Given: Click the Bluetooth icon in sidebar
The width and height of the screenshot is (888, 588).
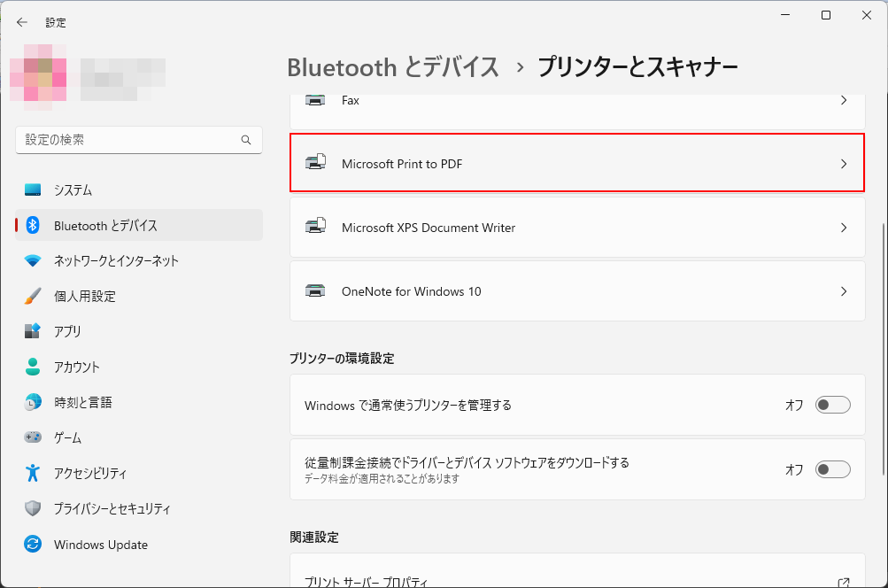Looking at the screenshot, I should point(33,225).
